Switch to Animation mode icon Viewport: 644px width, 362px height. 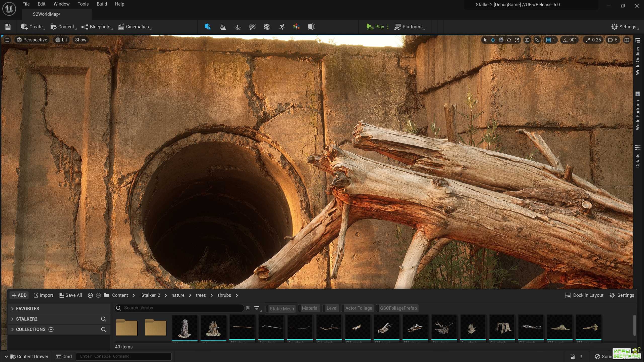point(282,27)
